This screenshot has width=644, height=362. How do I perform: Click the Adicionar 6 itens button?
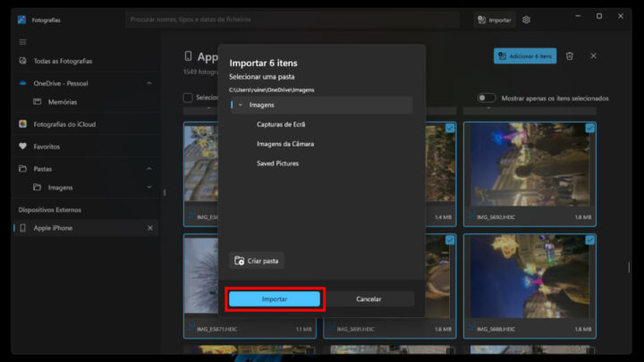coord(525,56)
